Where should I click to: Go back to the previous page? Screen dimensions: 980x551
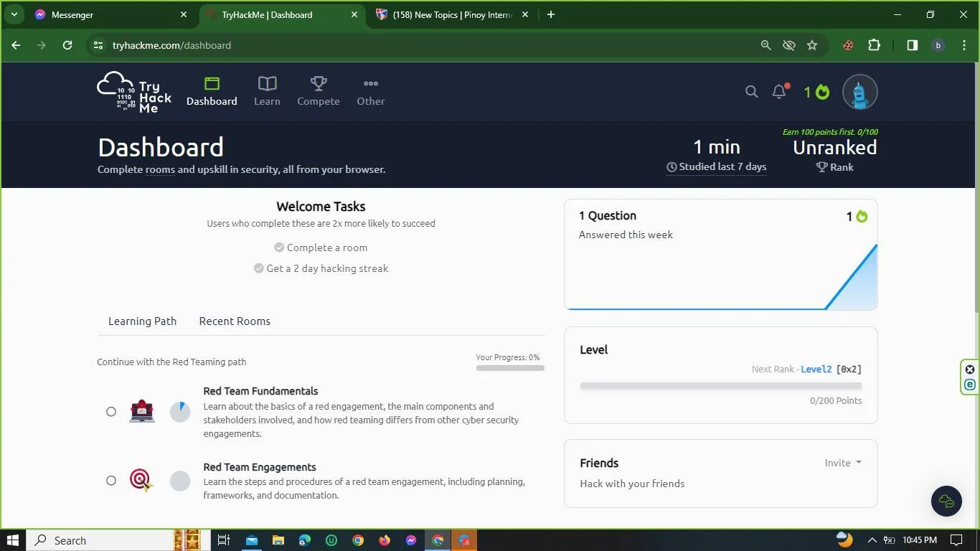(x=16, y=45)
